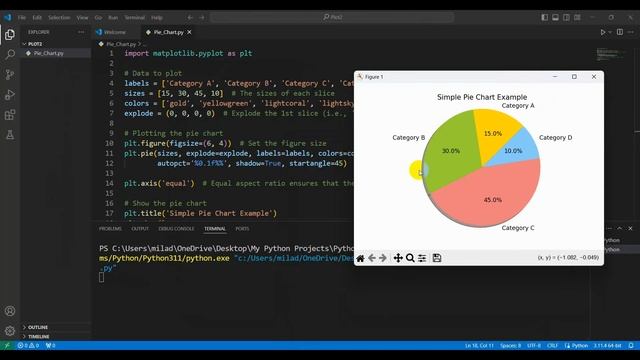This screenshot has height=360, width=640.
Task: Open the Selection menu
Action: (x=59, y=18)
